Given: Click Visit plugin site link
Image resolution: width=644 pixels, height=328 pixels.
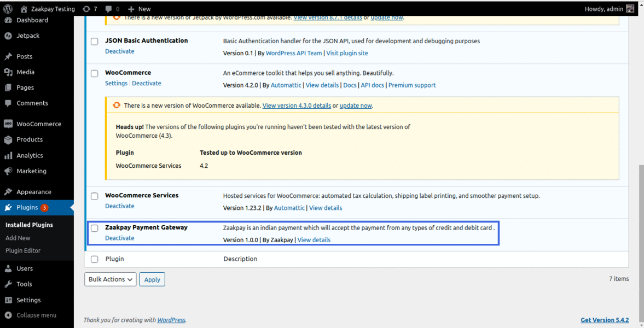Looking at the screenshot, I should click(347, 53).
